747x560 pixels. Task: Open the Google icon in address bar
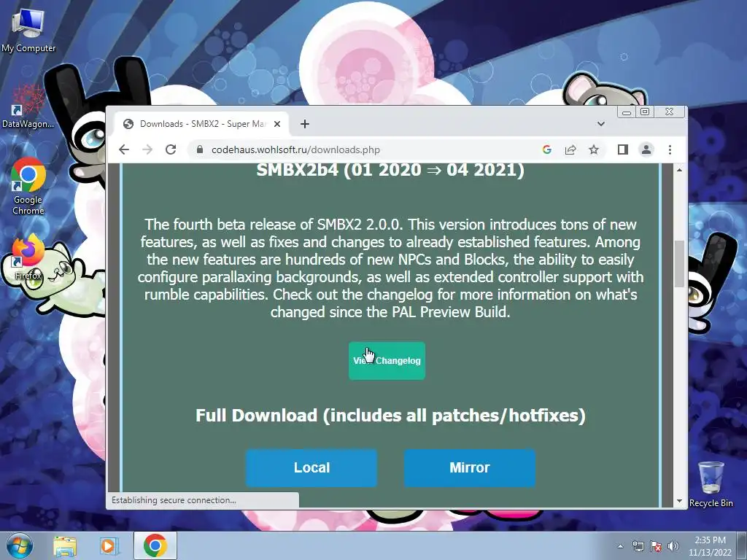click(547, 149)
